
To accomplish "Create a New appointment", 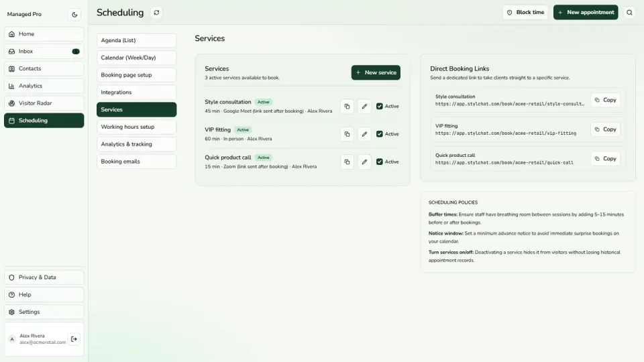I will click(585, 12).
